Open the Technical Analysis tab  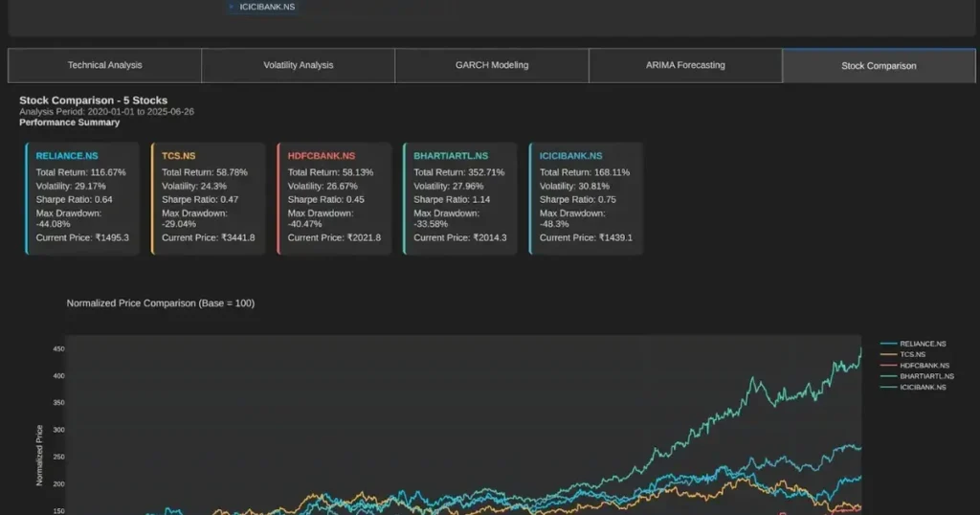pos(104,65)
